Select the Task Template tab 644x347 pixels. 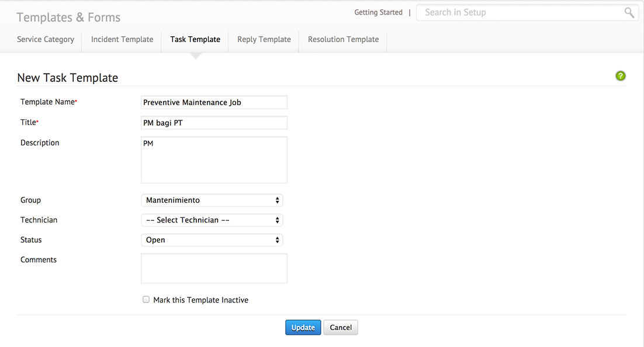pos(195,40)
